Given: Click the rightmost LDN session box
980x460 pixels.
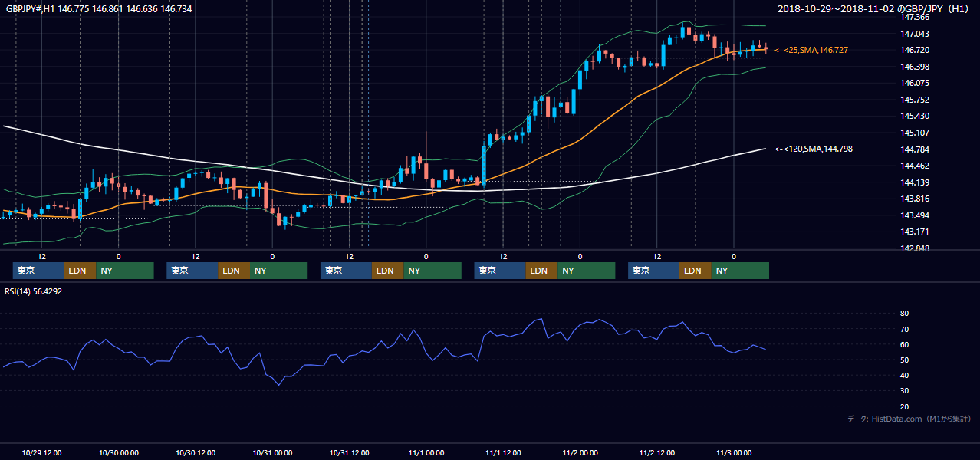Looking at the screenshot, I should coord(695,271).
